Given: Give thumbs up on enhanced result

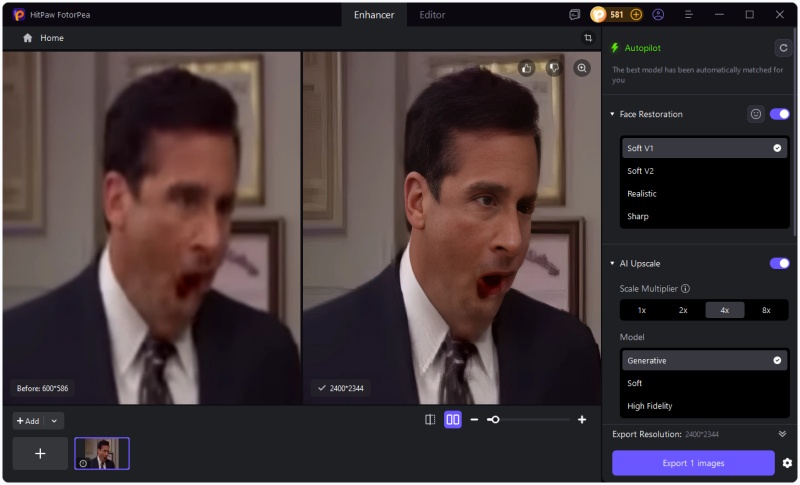Looking at the screenshot, I should 527,68.
